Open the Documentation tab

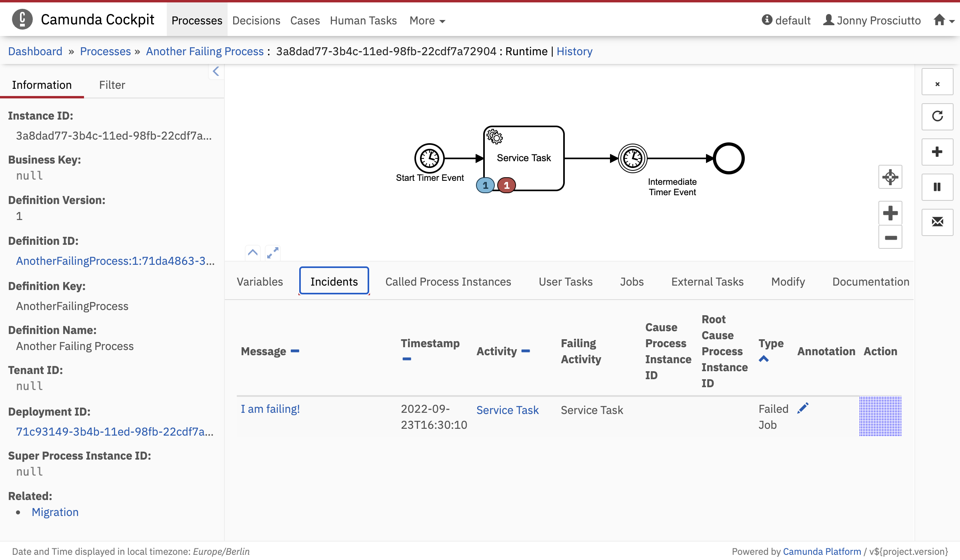(x=871, y=282)
